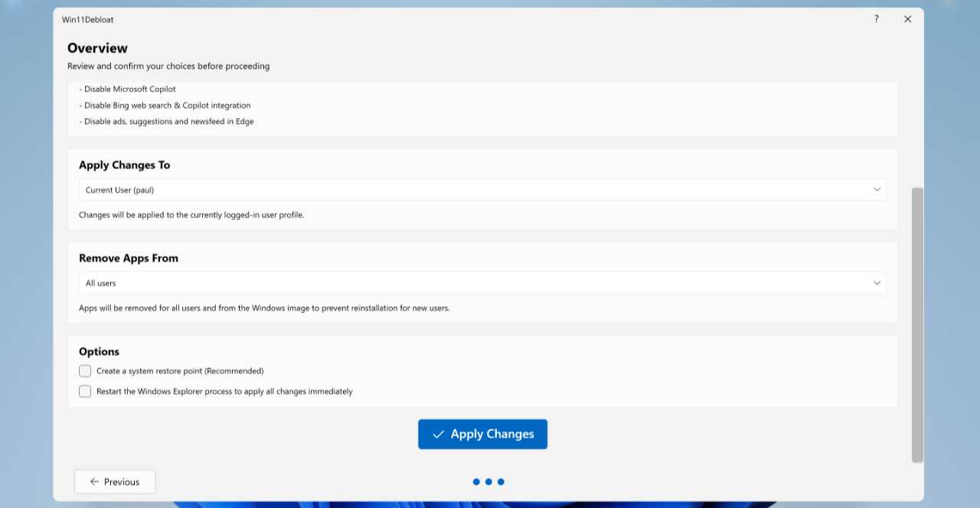
Task: Click the checkmark icon on Apply Changes
Action: 439,435
